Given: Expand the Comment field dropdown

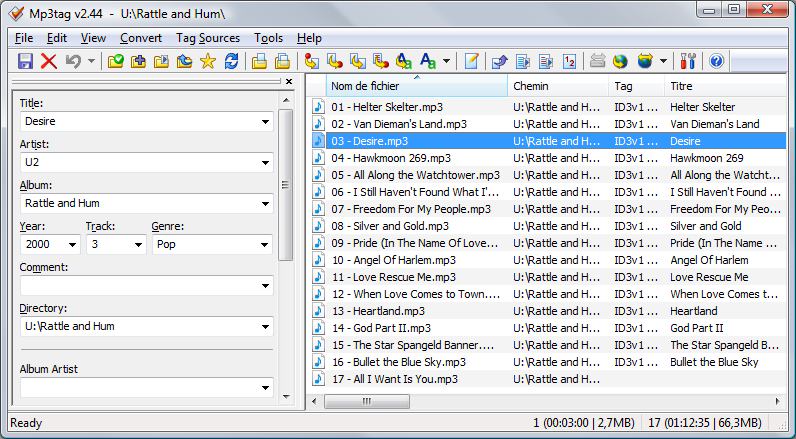Looking at the screenshot, I should pyautogui.click(x=266, y=286).
